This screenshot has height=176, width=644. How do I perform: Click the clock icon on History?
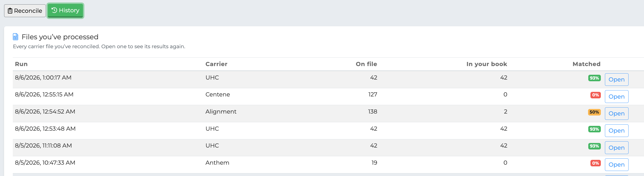[x=54, y=10]
